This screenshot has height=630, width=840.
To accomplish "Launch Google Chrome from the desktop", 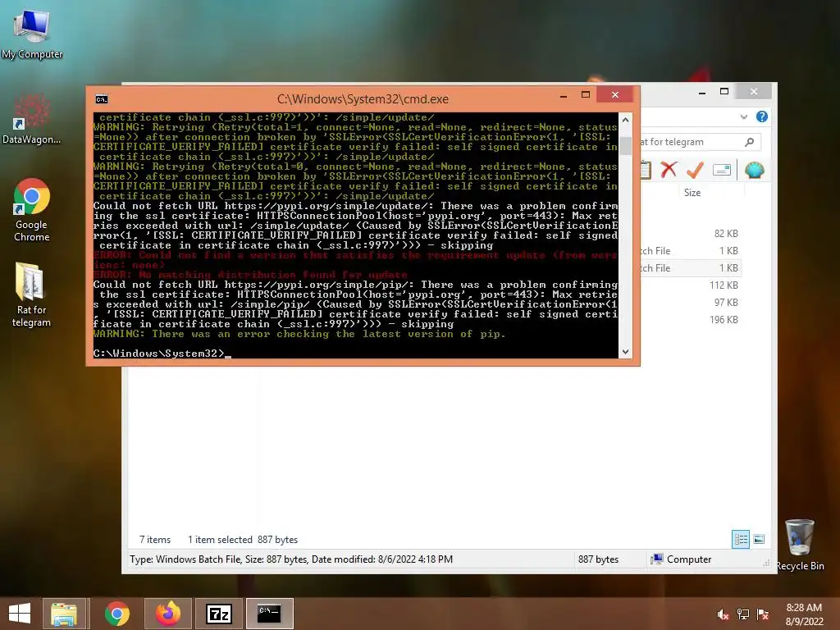I will coord(32,209).
